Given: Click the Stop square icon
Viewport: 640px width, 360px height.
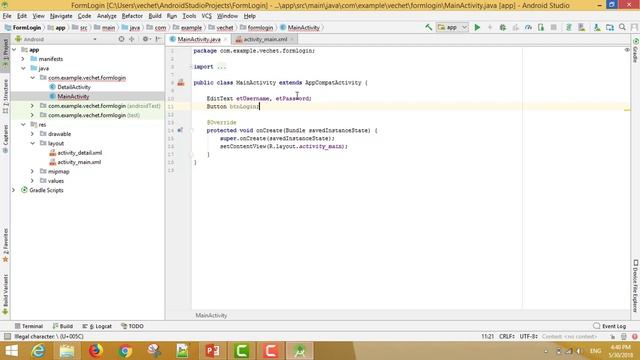Looking at the screenshot, I should point(553,27).
